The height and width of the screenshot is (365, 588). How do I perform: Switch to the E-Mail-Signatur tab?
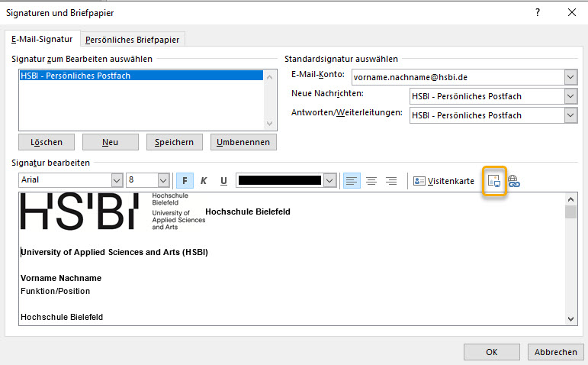point(42,39)
